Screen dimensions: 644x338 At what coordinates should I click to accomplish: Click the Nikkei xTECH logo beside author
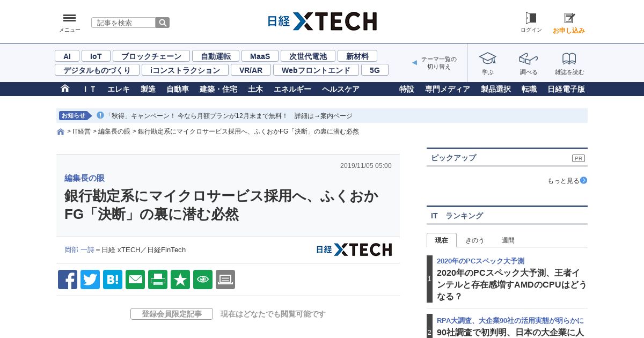pyautogui.click(x=354, y=249)
